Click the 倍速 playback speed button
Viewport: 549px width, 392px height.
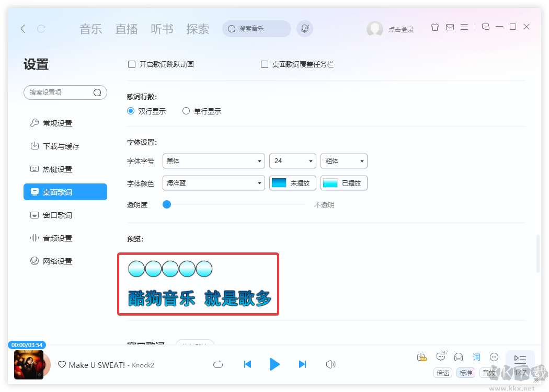[443, 373]
